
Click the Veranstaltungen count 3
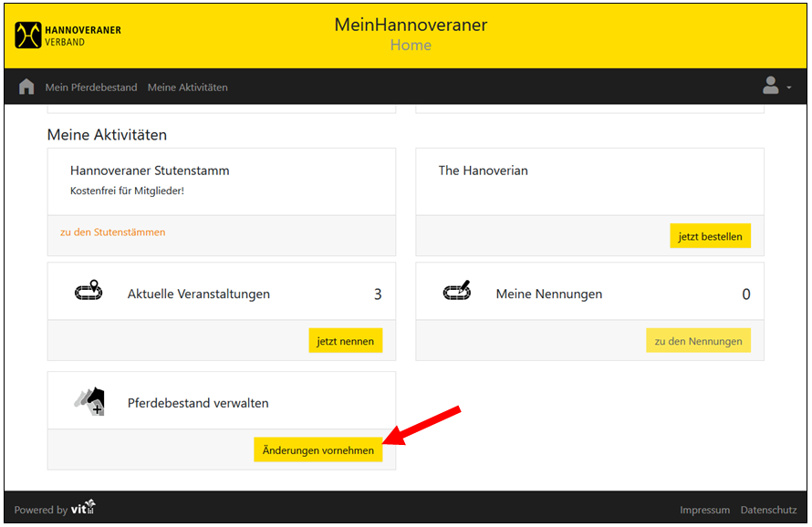378,294
